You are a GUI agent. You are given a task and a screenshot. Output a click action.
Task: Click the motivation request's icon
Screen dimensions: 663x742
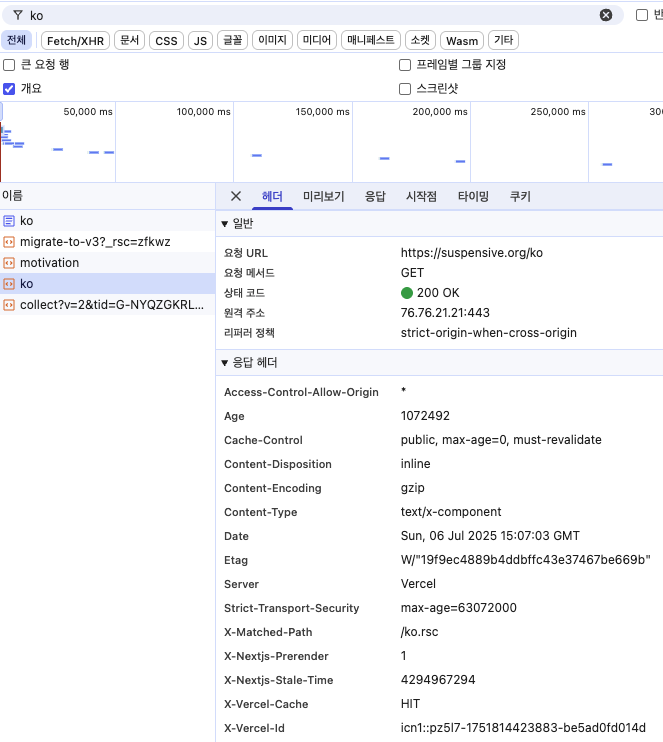point(9,263)
